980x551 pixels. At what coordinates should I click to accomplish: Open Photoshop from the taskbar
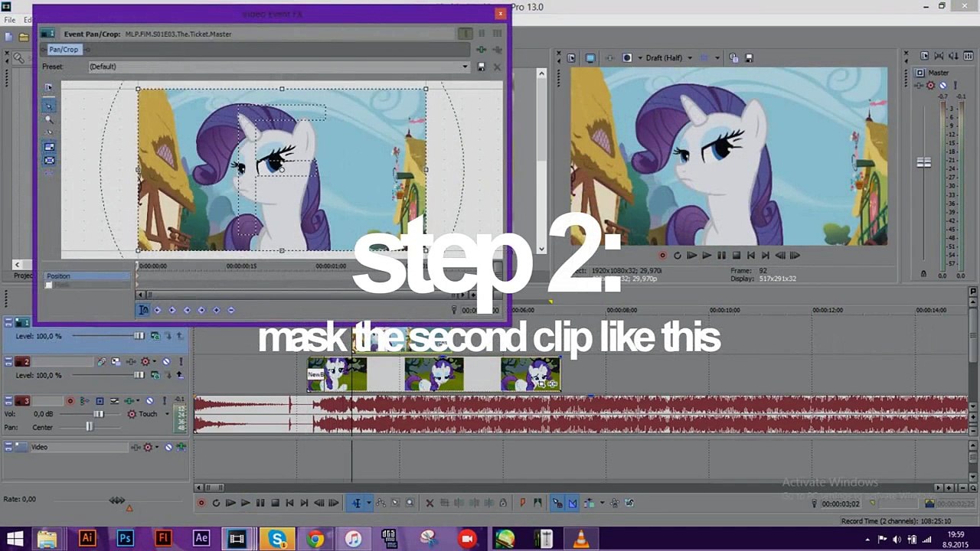(125, 538)
